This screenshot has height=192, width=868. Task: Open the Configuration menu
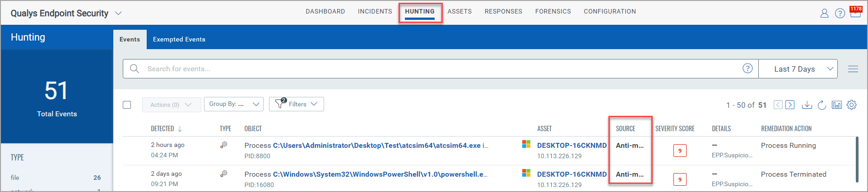[x=610, y=11]
